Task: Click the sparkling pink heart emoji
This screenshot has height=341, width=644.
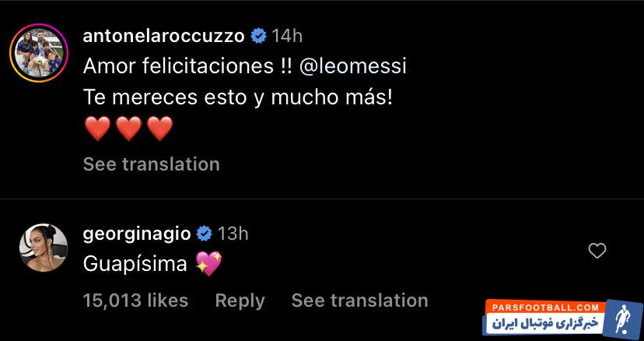Action: (209, 264)
